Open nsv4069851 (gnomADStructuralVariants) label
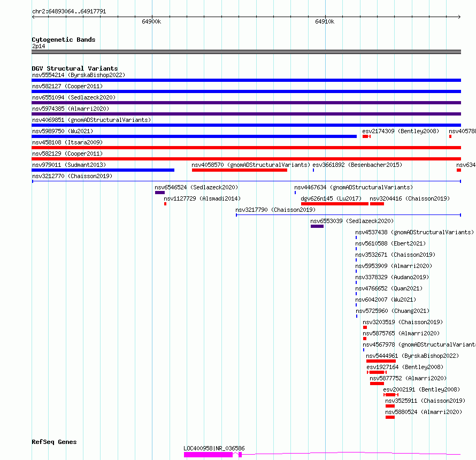 tap(91, 120)
